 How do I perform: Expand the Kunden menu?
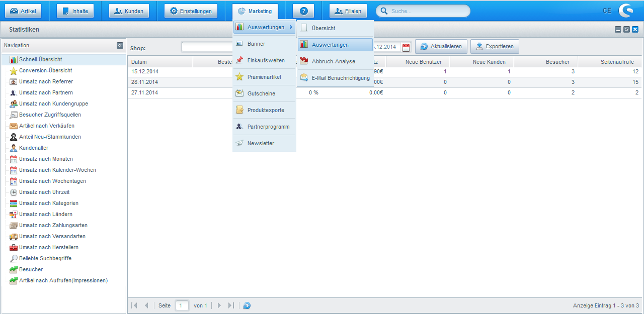(129, 11)
